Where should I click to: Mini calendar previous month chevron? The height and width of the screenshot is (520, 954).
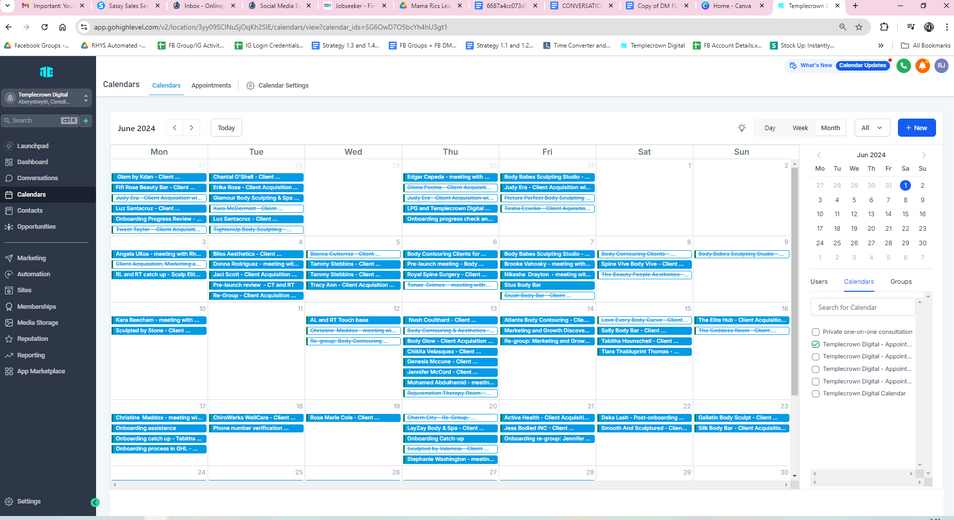pos(819,155)
